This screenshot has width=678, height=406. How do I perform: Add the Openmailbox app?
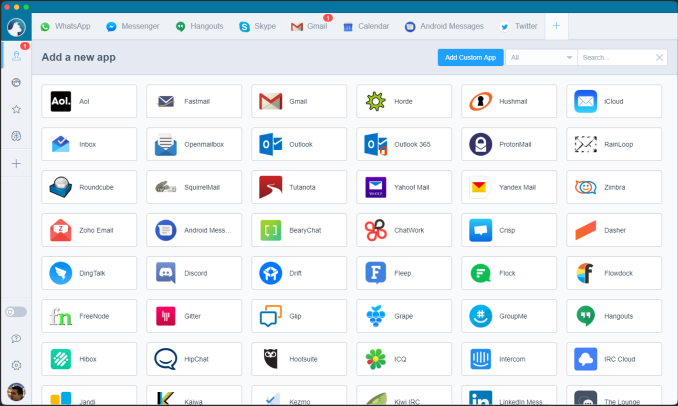[194, 144]
